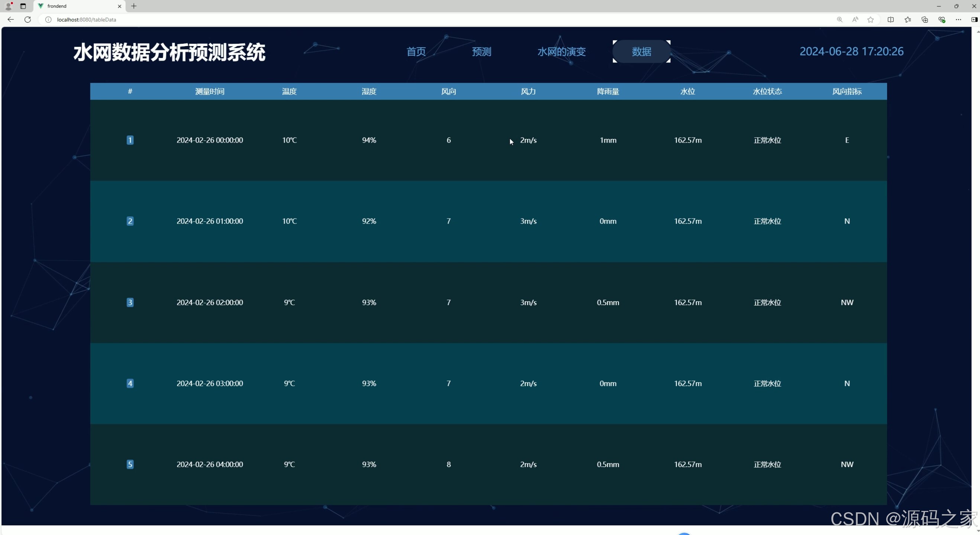Zoom the page using the magnifier icon
980x535 pixels.
pos(839,19)
